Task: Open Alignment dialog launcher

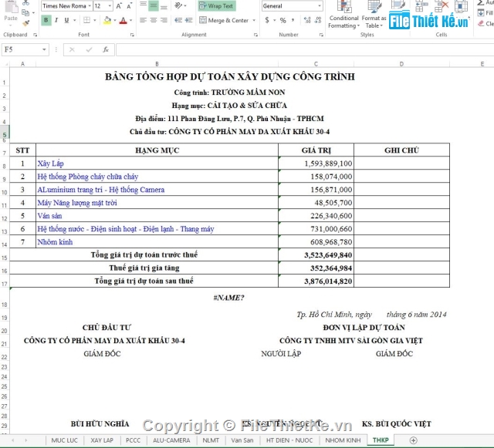Action: pos(255,35)
